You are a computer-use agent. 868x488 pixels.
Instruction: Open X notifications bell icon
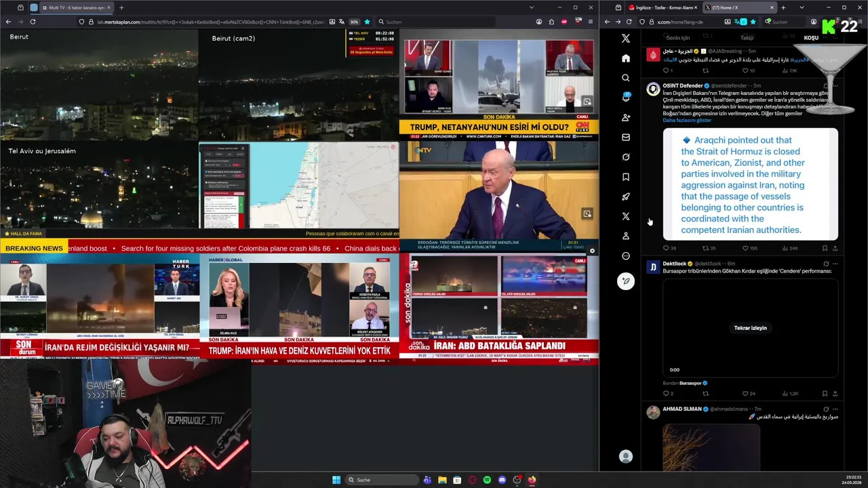[626, 98]
